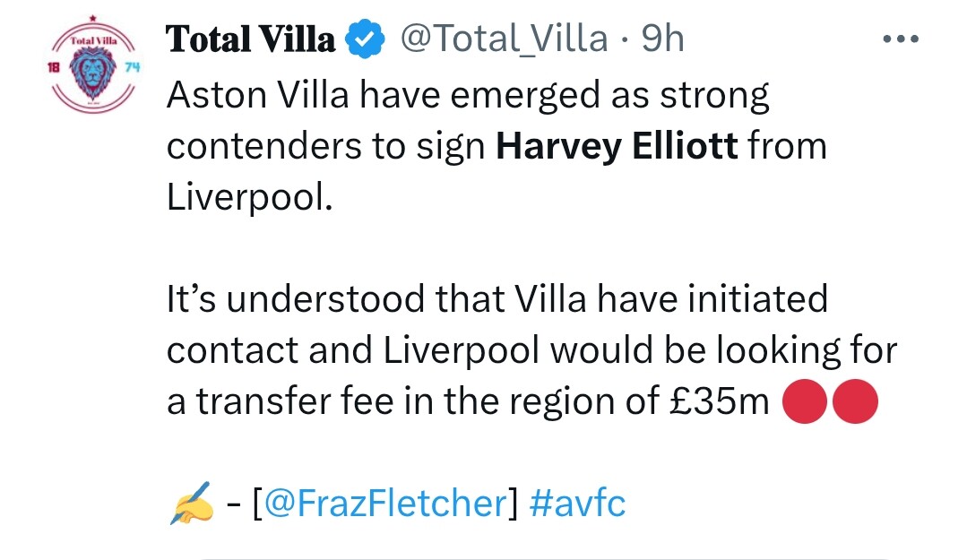
Task: Click the "contenders to sign" text
Action: [325, 147]
